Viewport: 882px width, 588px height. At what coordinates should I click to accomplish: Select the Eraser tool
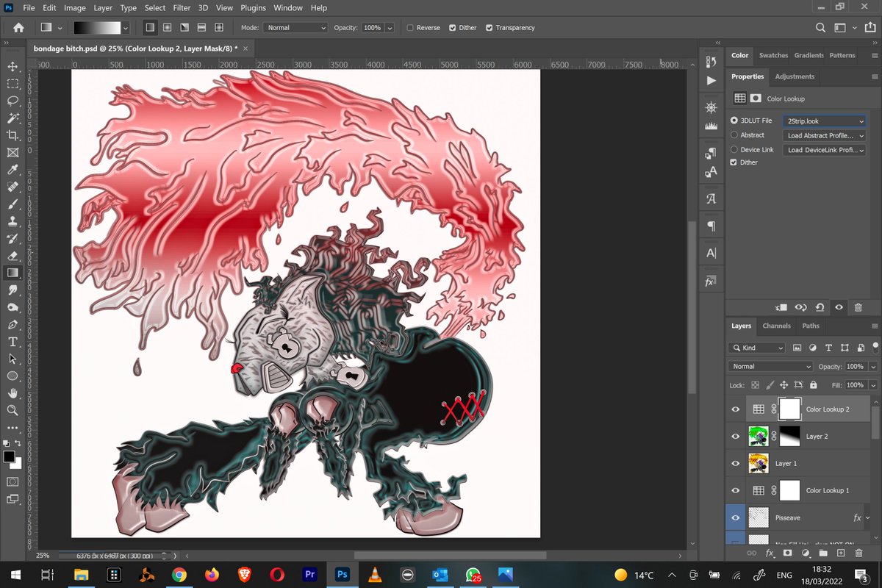point(12,256)
